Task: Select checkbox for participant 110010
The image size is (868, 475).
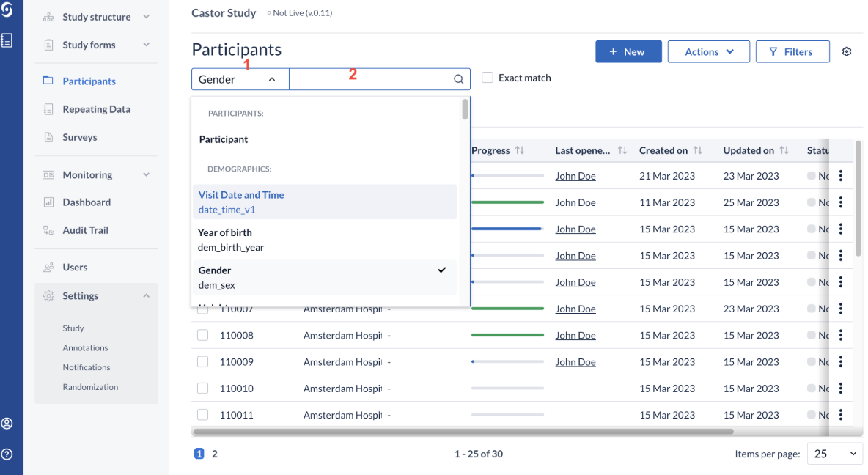Action: point(202,389)
